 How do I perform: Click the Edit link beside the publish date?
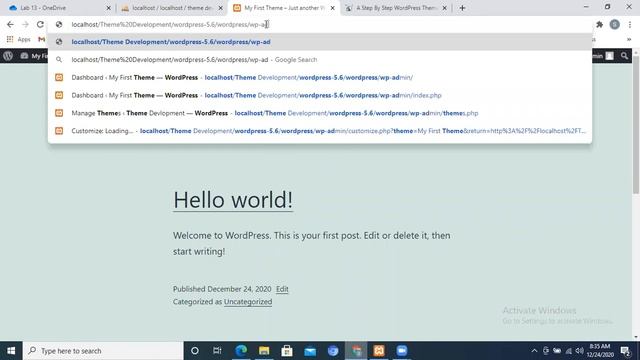click(282, 289)
